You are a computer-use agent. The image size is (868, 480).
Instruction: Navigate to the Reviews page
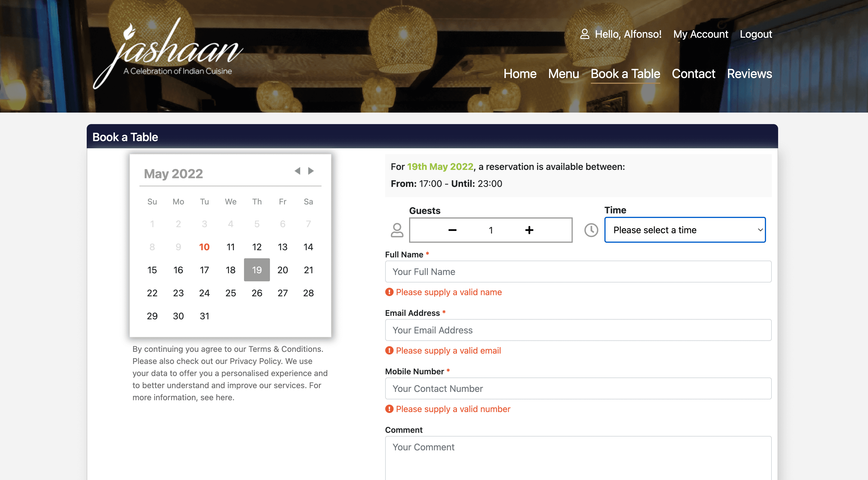[x=749, y=74]
